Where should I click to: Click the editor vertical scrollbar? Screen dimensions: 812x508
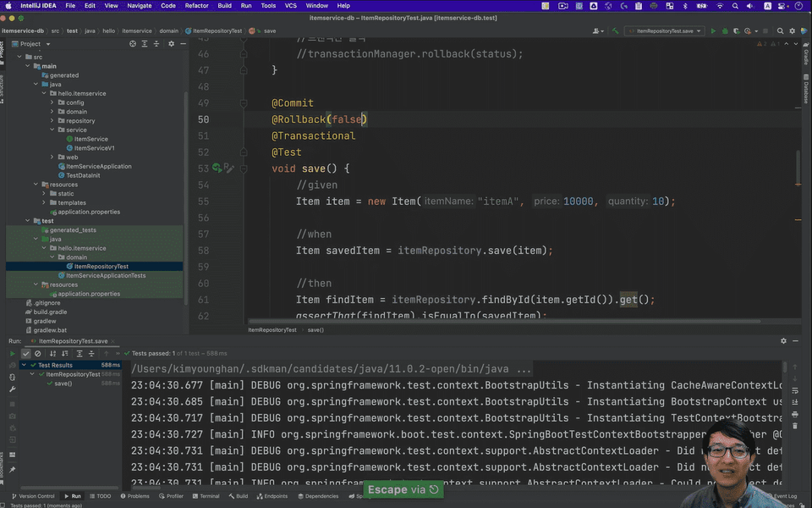(x=798, y=169)
